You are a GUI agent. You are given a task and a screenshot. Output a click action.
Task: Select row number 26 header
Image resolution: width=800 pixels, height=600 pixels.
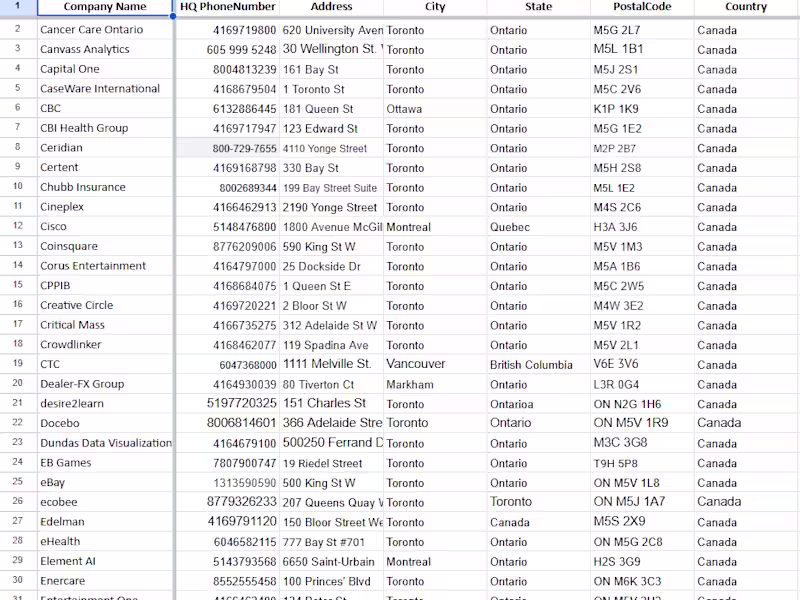point(18,502)
